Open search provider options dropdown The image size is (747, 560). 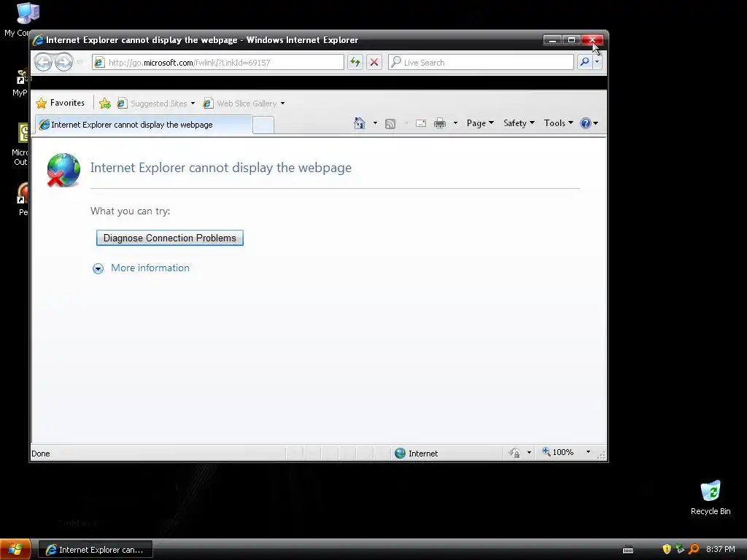tap(597, 62)
